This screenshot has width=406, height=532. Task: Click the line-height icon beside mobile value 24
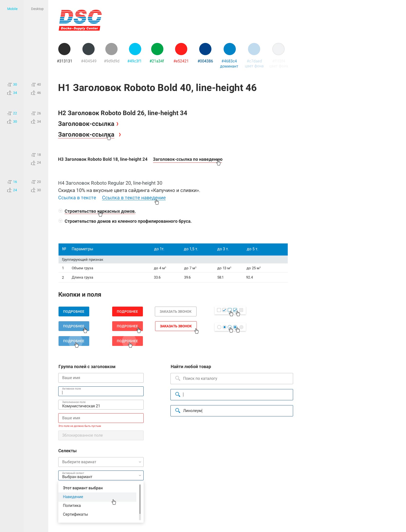(x=9, y=190)
